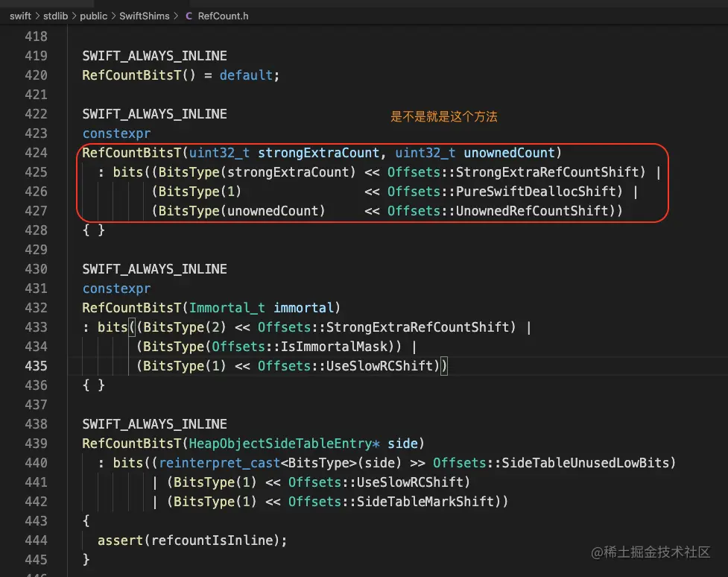
Task: Click 'HeapObjectSideTableEntry*' on line 439
Action: coord(284,444)
